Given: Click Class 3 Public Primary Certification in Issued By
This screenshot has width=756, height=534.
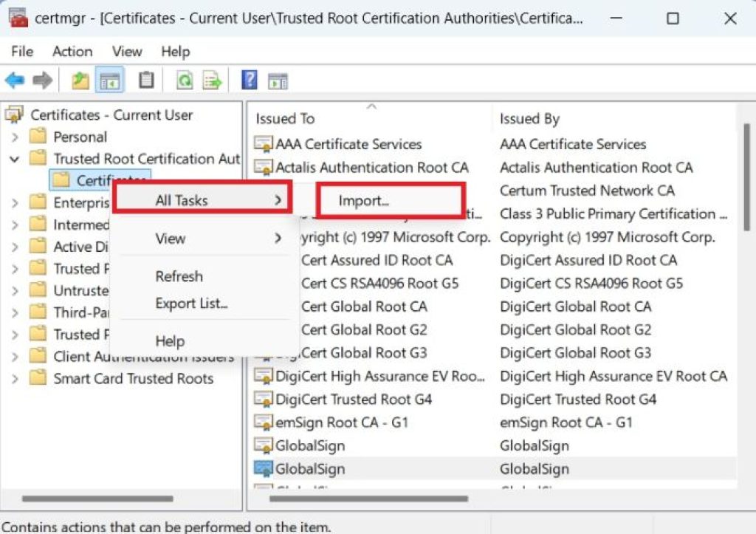Looking at the screenshot, I should coord(614,213).
